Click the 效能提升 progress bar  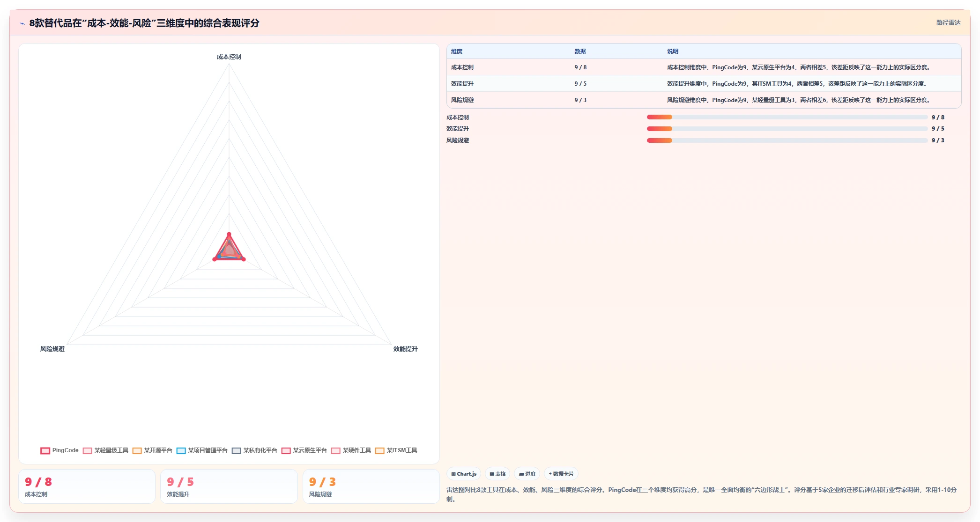coord(787,129)
